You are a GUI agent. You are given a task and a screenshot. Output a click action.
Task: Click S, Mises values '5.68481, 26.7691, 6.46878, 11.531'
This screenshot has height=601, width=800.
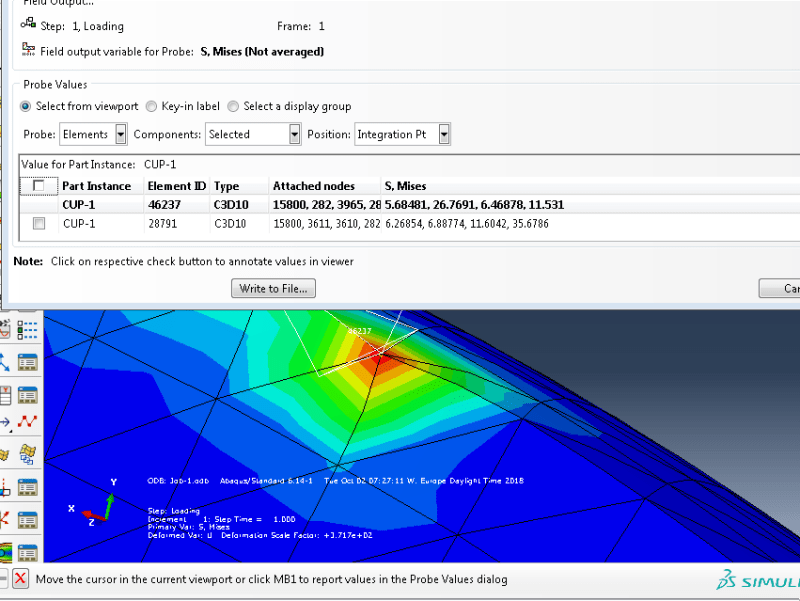tap(474, 205)
